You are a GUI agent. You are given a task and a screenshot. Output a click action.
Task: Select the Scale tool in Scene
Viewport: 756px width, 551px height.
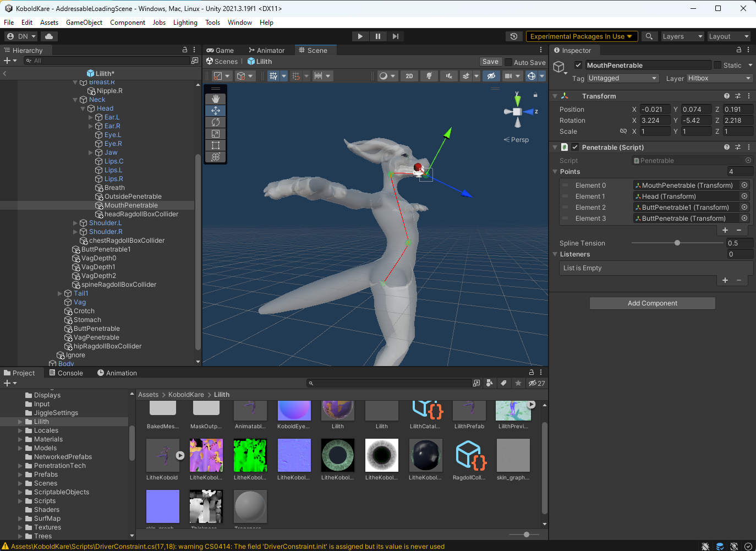(x=216, y=134)
